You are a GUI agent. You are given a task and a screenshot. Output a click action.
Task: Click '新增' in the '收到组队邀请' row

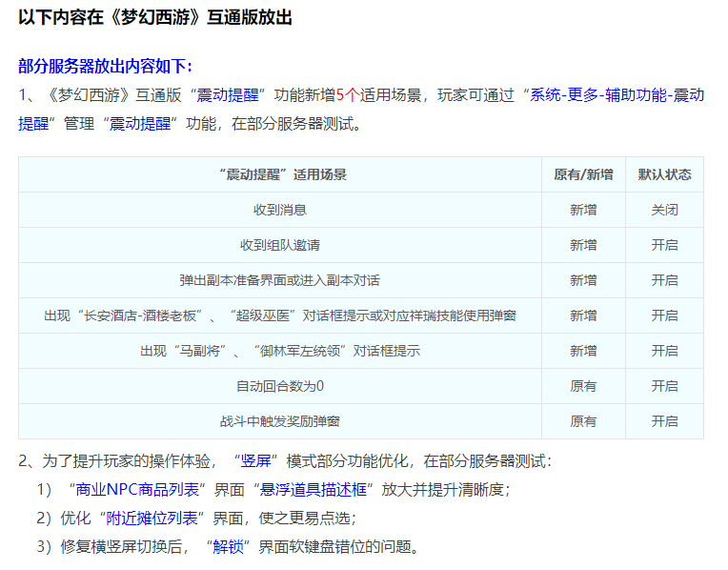[x=583, y=245]
